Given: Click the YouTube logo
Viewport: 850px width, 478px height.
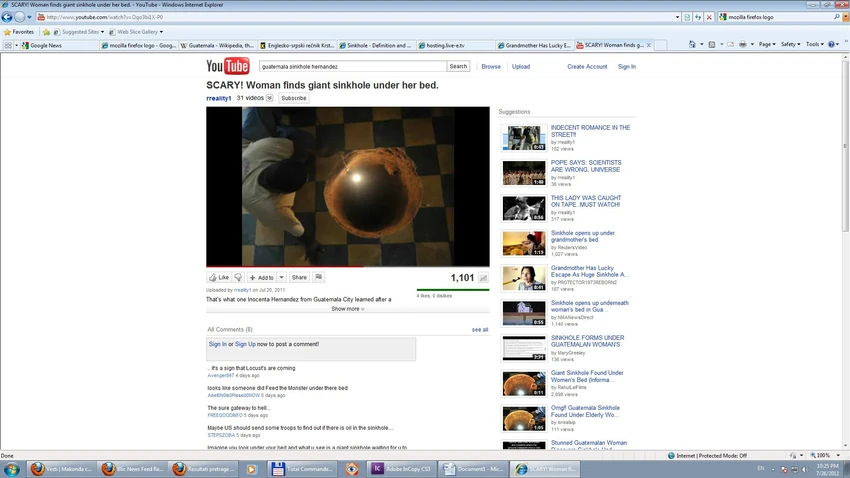Looking at the screenshot, I should coord(228,66).
